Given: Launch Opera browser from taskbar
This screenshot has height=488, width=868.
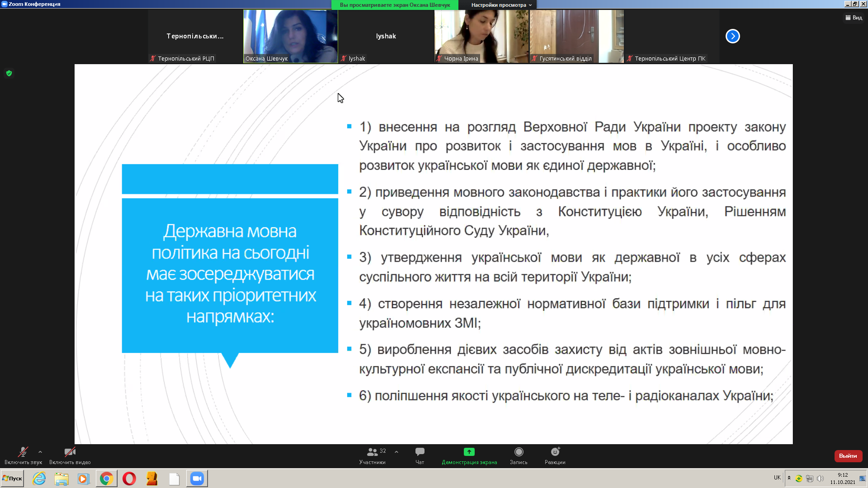Looking at the screenshot, I should [x=129, y=479].
